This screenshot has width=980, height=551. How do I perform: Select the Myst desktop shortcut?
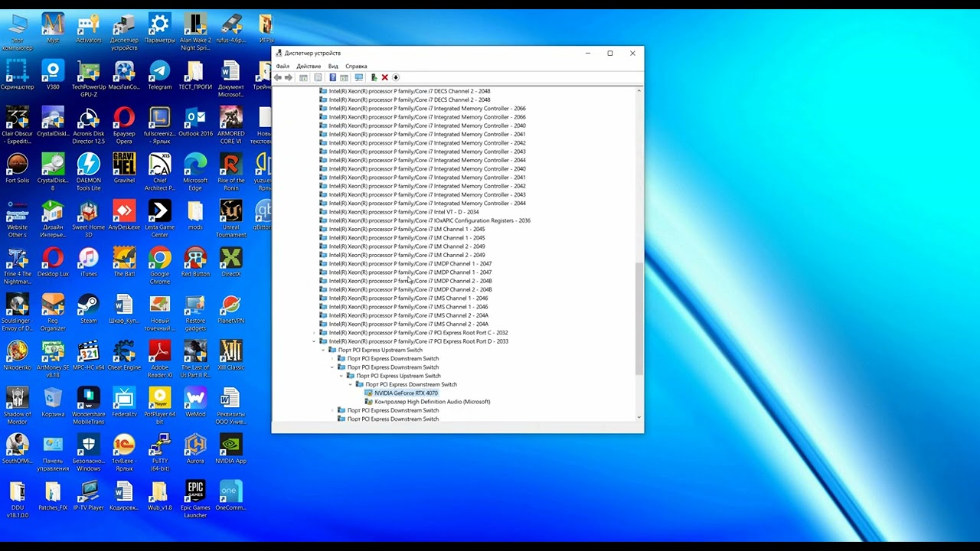[53, 28]
